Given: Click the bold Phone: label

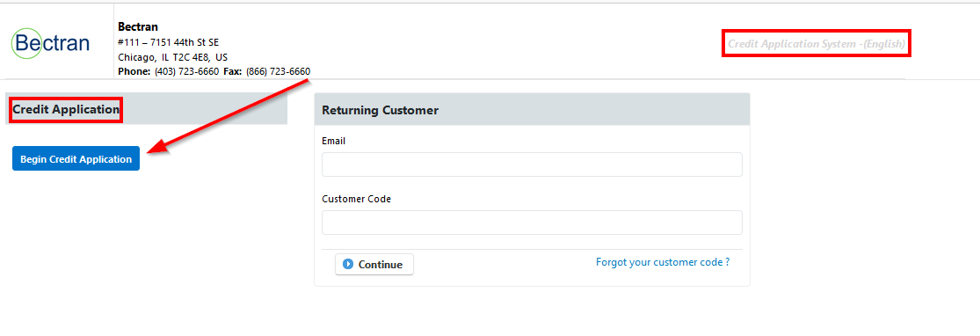Looking at the screenshot, I should point(134,72).
